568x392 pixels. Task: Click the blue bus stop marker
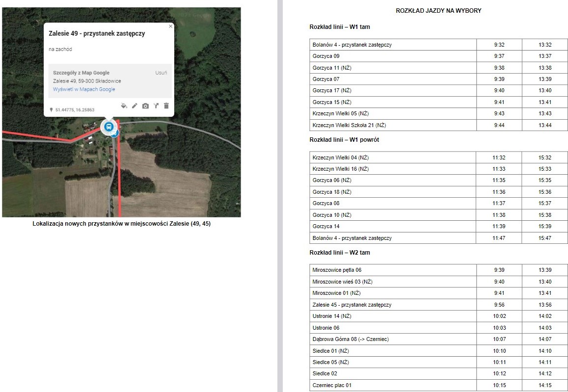(108, 127)
